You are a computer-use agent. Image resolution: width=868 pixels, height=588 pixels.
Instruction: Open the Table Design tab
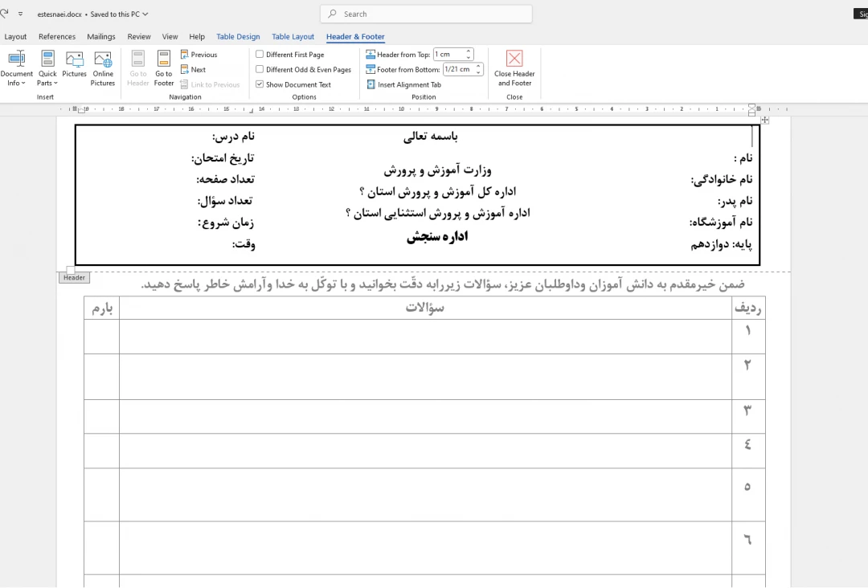tap(238, 36)
